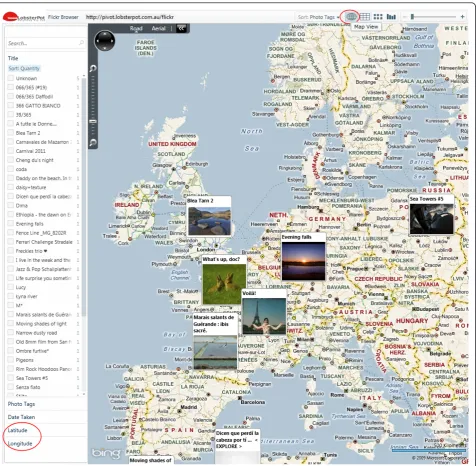Check the Lucy checkbox
The image size is (476, 466).
coord(11,287)
